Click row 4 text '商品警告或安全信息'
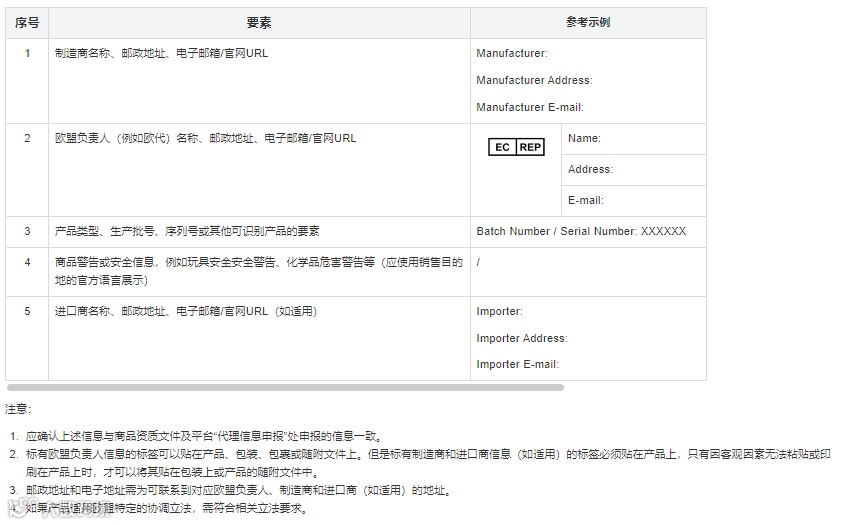849x525 pixels. [105, 262]
